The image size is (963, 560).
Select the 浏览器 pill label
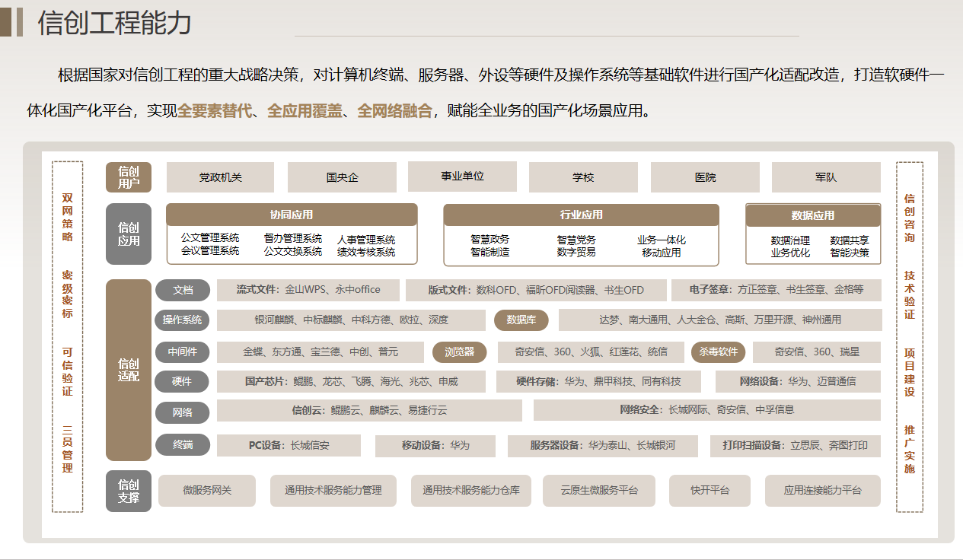pyautogui.click(x=460, y=352)
